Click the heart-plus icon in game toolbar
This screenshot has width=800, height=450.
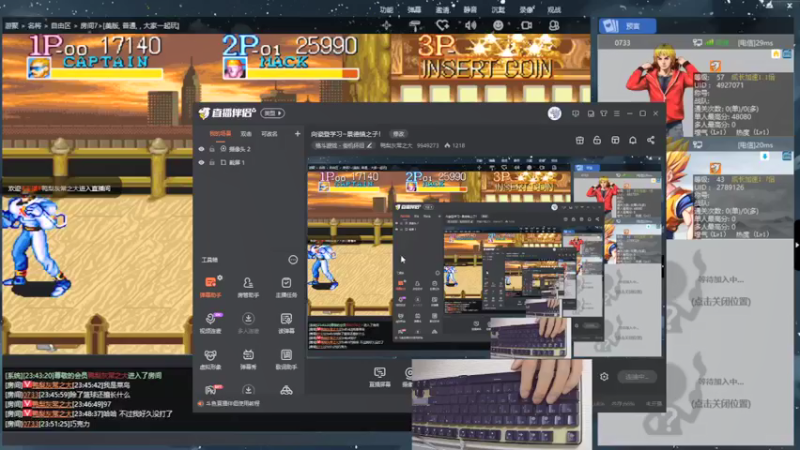pos(442,25)
